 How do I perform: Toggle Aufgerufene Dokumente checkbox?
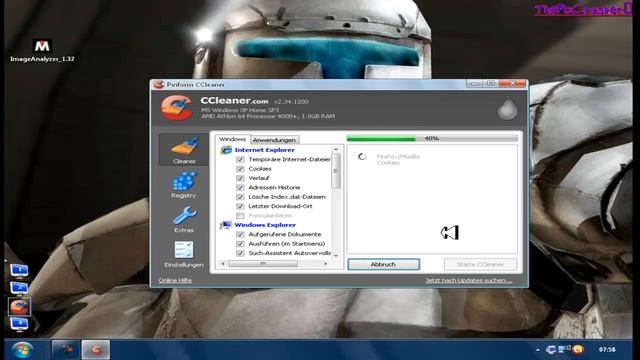[240, 234]
